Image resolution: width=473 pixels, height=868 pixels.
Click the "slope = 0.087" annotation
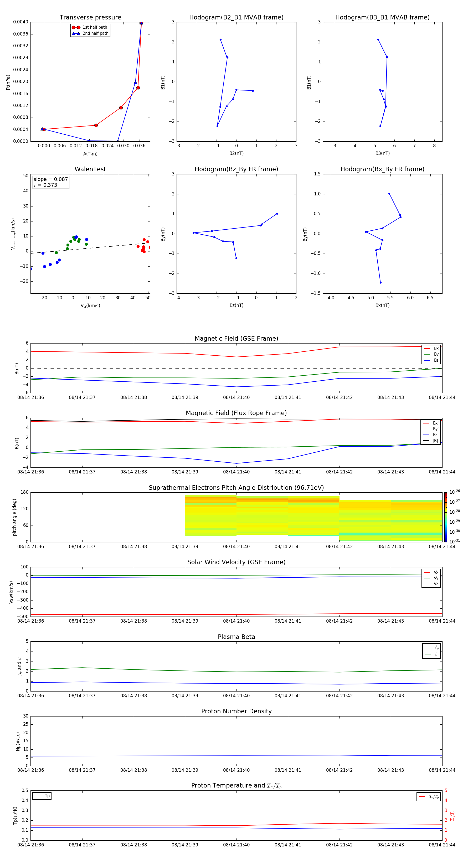coord(50,179)
